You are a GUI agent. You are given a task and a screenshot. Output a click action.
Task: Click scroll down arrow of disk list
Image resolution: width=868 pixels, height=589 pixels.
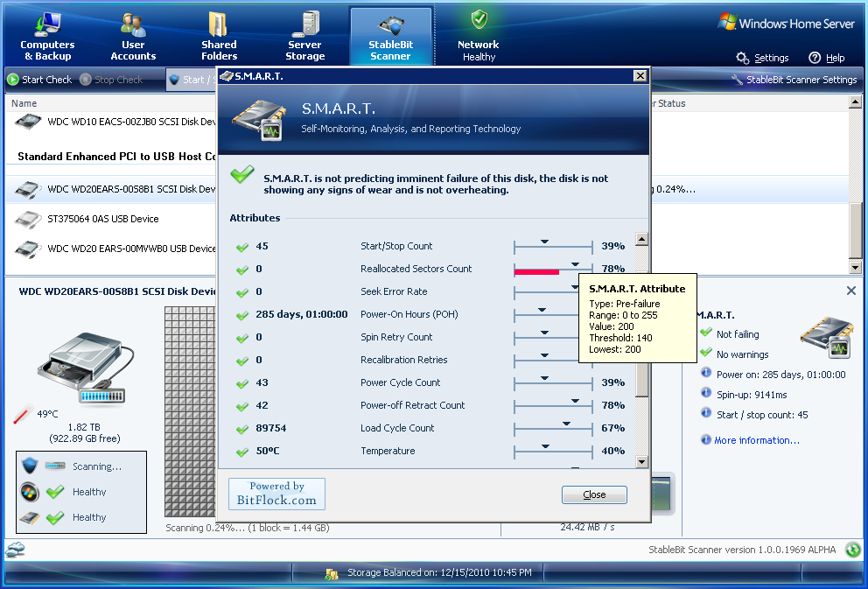pyautogui.click(x=855, y=268)
